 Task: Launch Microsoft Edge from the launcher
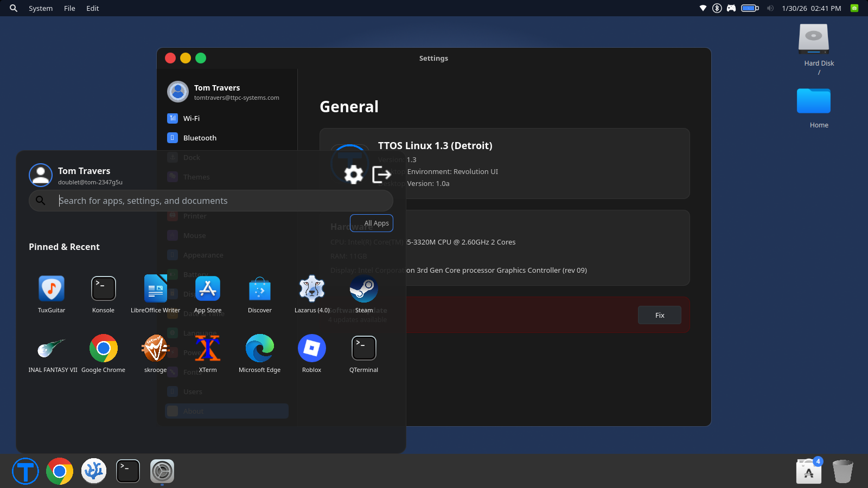(x=260, y=348)
